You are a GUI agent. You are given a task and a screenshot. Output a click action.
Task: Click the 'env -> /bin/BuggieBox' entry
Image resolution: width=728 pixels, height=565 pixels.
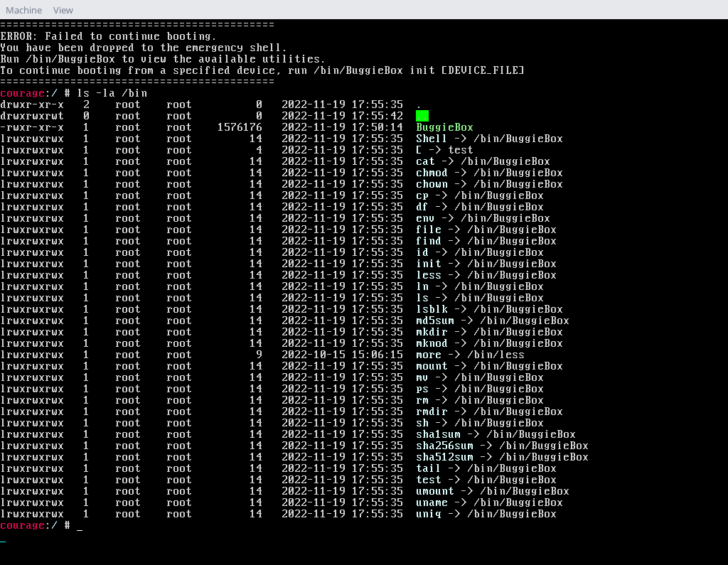click(x=483, y=218)
